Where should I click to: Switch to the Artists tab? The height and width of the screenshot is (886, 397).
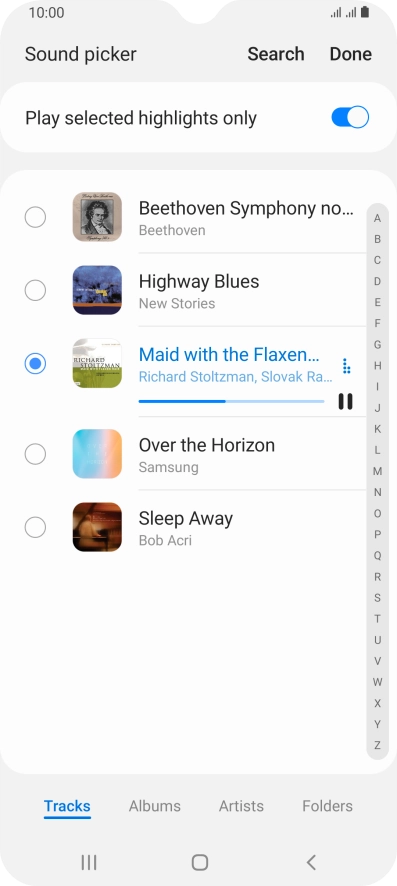tap(241, 806)
